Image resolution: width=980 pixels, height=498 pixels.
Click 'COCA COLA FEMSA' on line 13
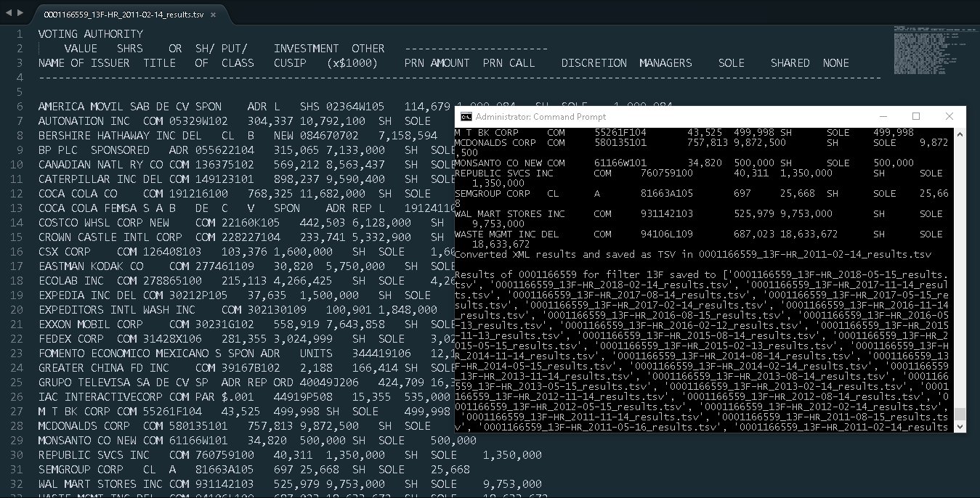(88, 208)
